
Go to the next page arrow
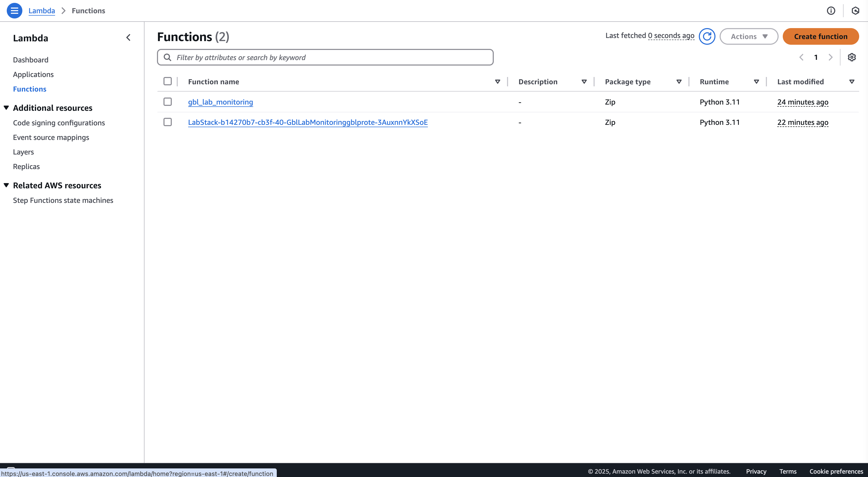831,57
